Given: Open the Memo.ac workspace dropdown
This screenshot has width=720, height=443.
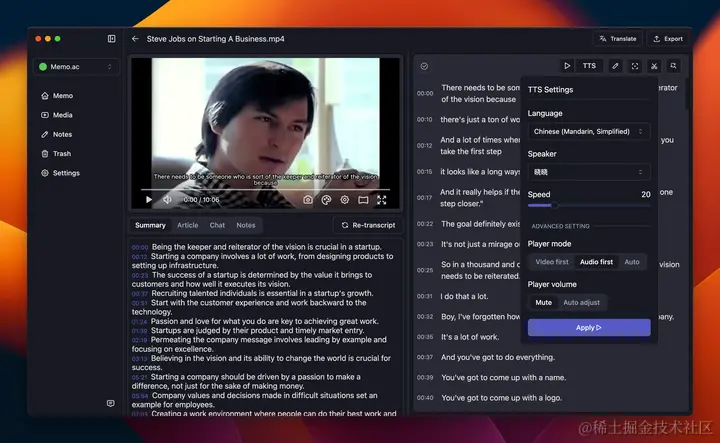Looking at the screenshot, I should (76, 67).
